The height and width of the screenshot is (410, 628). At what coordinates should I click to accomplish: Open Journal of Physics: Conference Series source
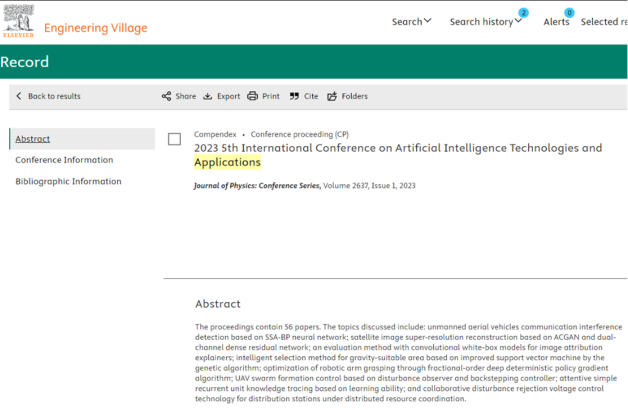coord(257,185)
